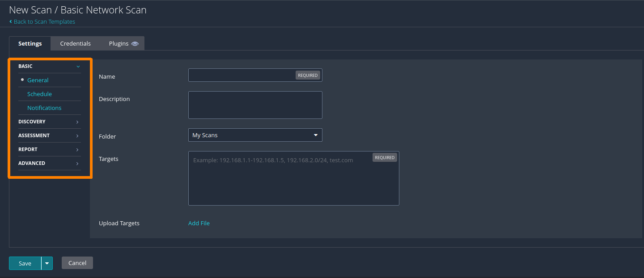Click the Add File link
644x278 pixels.
(x=199, y=223)
